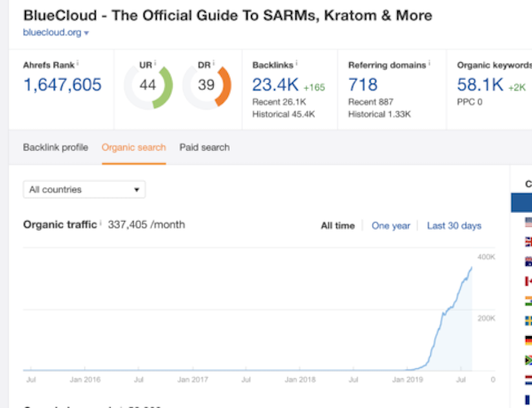Image resolution: width=532 pixels, height=408 pixels.
Task: Click the UR 44 gauge
Action: [148, 87]
